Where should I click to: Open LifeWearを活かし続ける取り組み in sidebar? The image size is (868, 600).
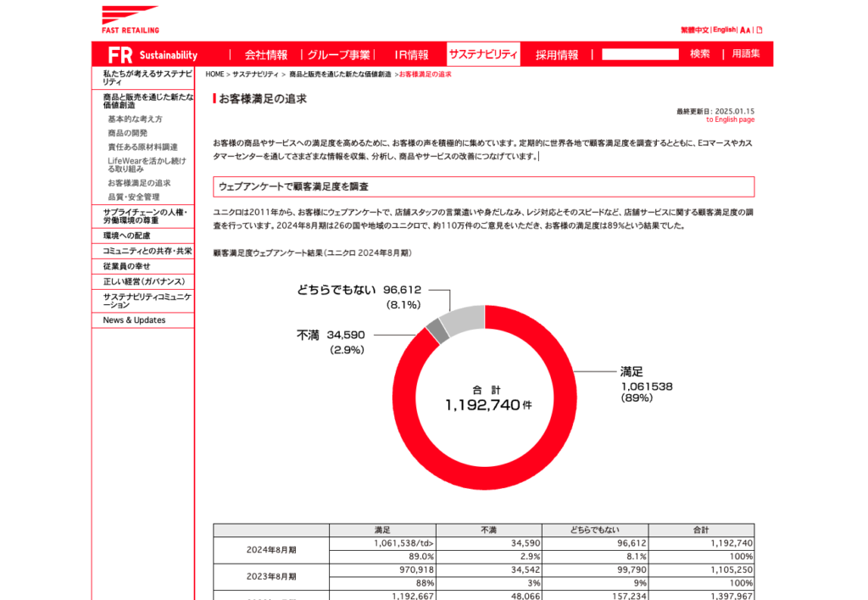pyautogui.click(x=147, y=165)
